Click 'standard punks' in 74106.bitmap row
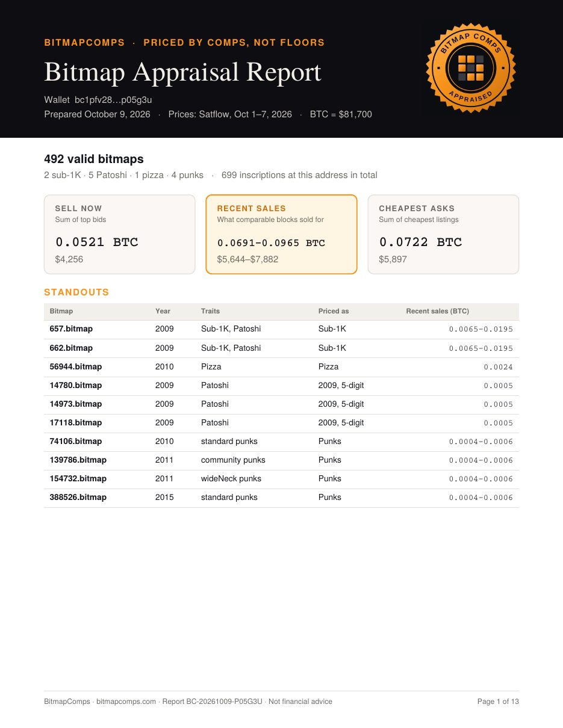 pos(229,441)
